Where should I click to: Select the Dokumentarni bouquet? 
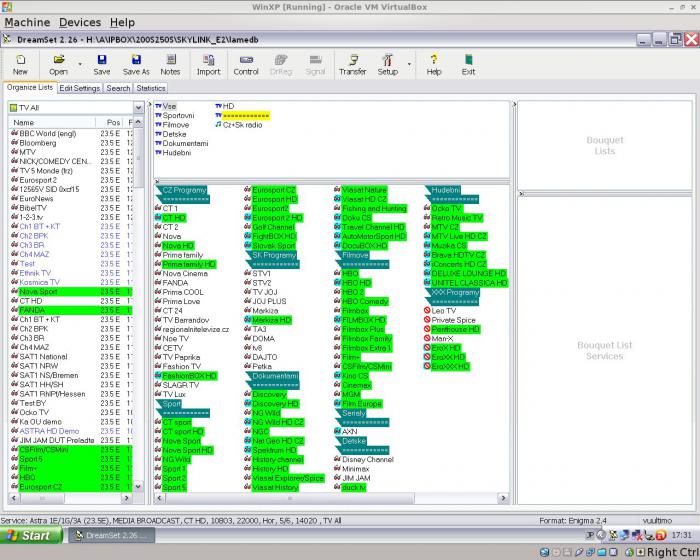(x=182, y=143)
